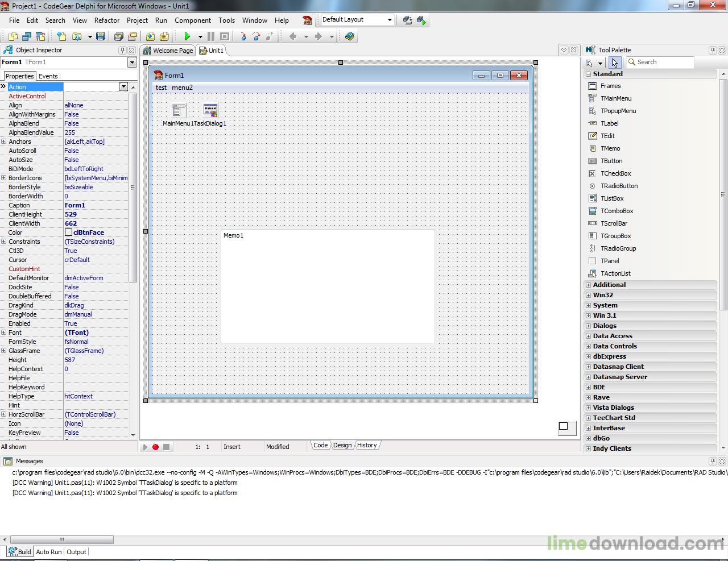This screenshot has height=561, width=728.
Task: Click the Forward navigation arrow
Action: coord(318,36)
